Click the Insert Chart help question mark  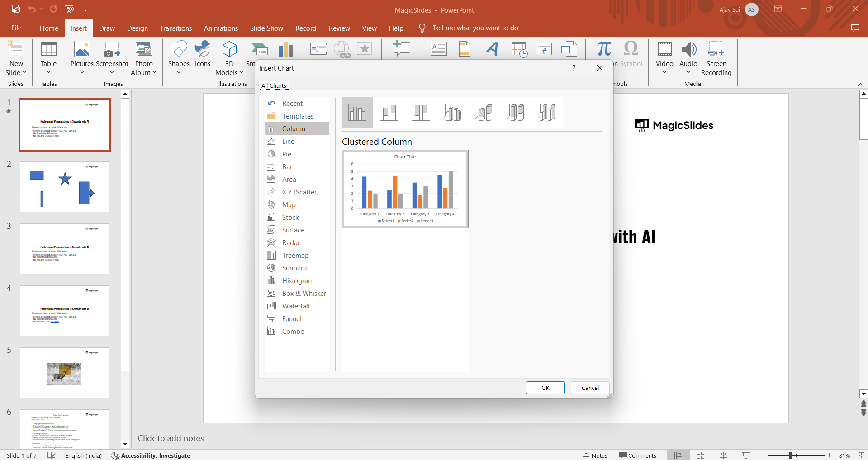pos(574,68)
